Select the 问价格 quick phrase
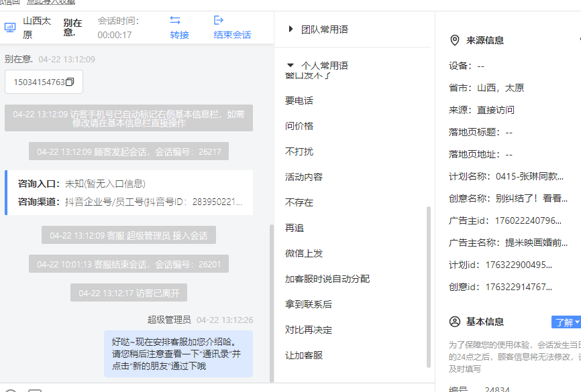This screenshot has height=392, width=581. [299, 126]
